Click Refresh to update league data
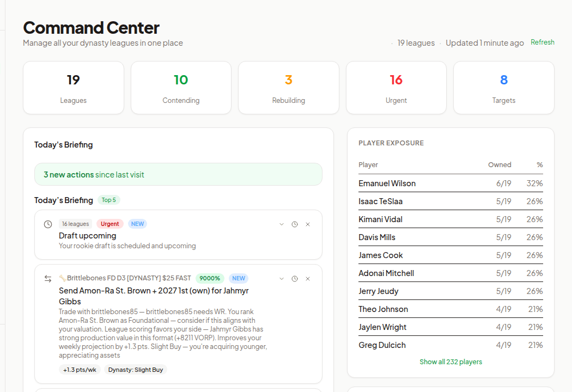This screenshot has height=392, width=572. tap(543, 42)
